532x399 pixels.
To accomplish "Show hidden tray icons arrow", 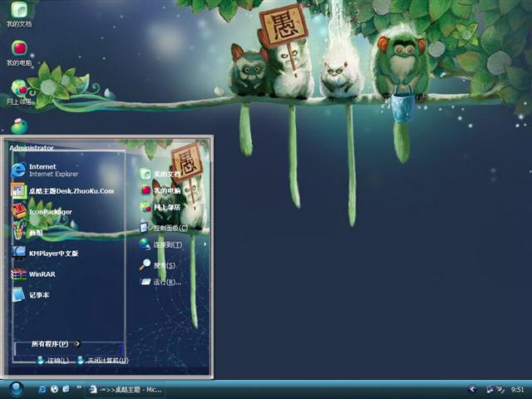I will 472,390.
